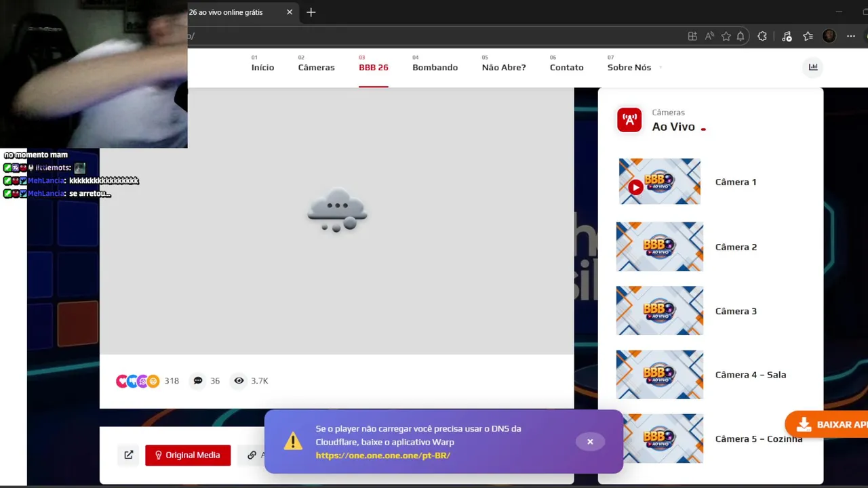Click the reaction emojis next to 318
This screenshot has width=868, height=488.
pos(138,381)
